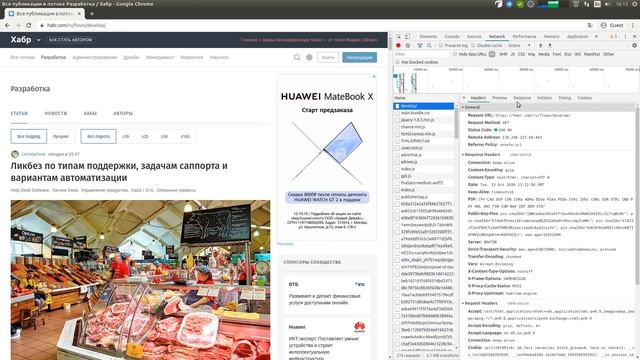Screen dimensions: 640x360
Task: Click the DevTools inspect element picker icon
Action: click(x=398, y=36)
